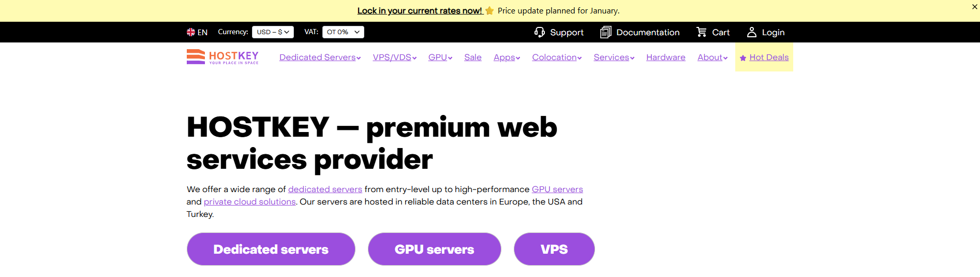Dismiss the yellow price update banner
This screenshot has width=980, height=277.
click(x=975, y=7)
